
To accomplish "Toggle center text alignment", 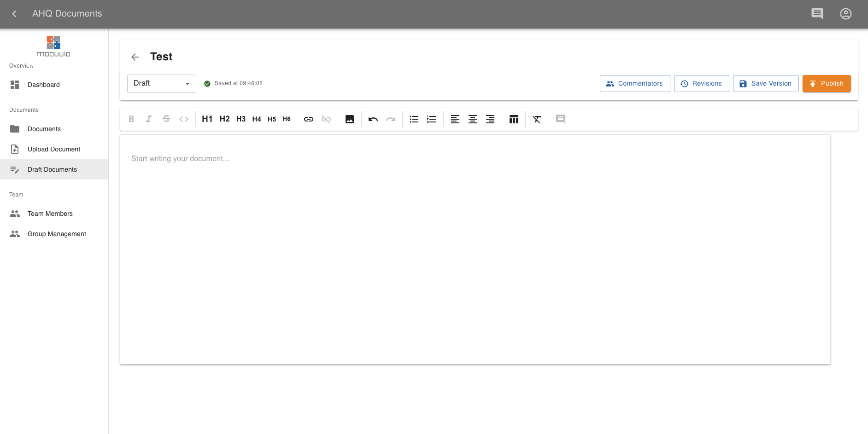I will (472, 119).
